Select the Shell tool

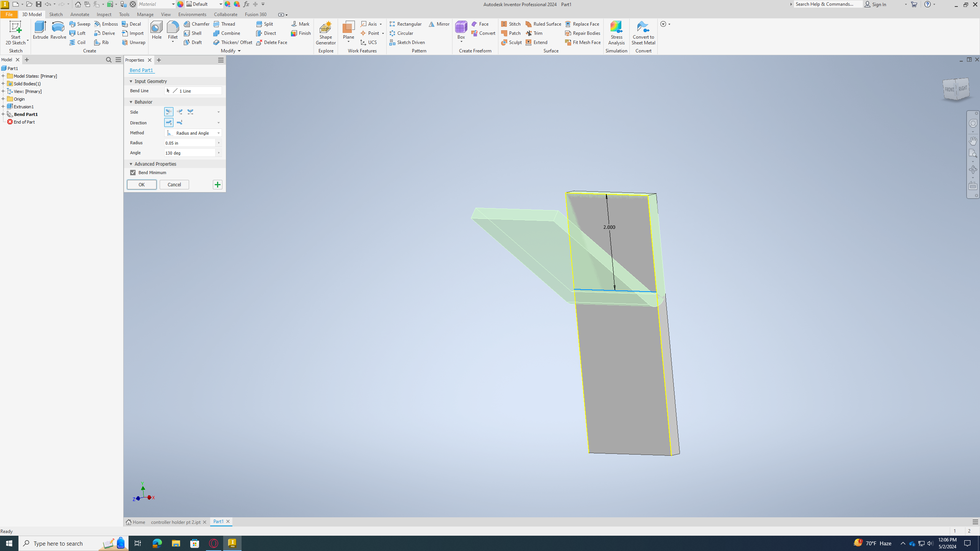[x=193, y=33]
